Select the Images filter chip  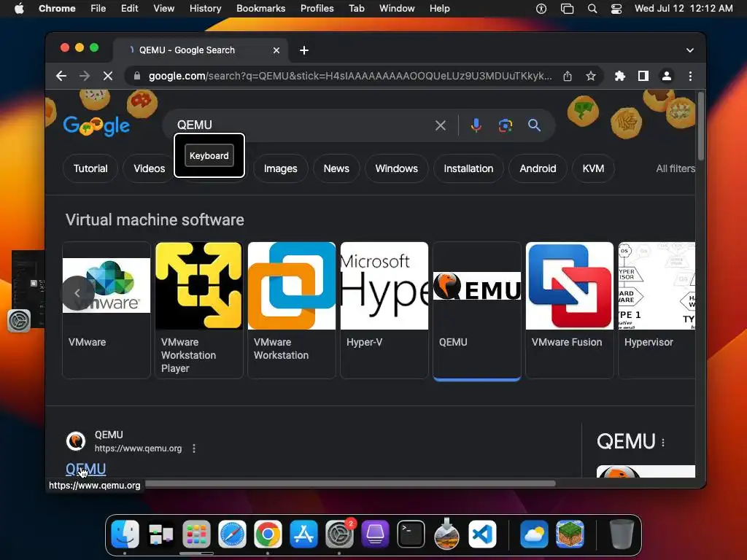tap(280, 168)
